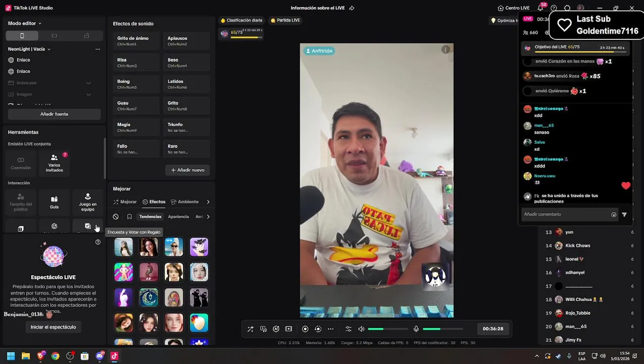644x364 pixels.
Task: Toggle visibility of brave.exe source
Action: [x=88, y=83]
